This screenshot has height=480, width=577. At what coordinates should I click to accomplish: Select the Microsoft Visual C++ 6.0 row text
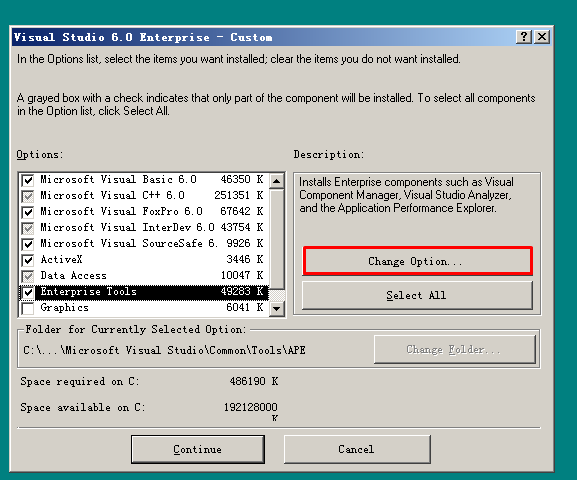(x=113, y=195)
